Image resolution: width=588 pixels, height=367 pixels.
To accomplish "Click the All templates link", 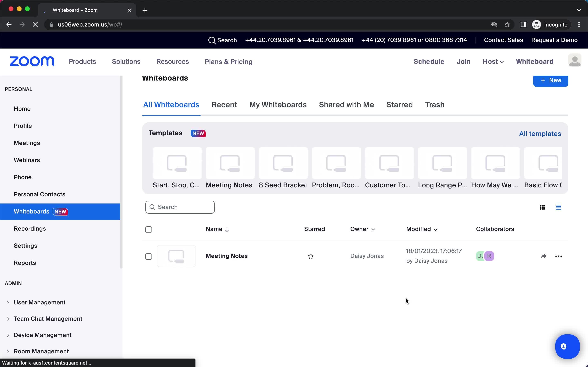I will [x=541, y=134].
